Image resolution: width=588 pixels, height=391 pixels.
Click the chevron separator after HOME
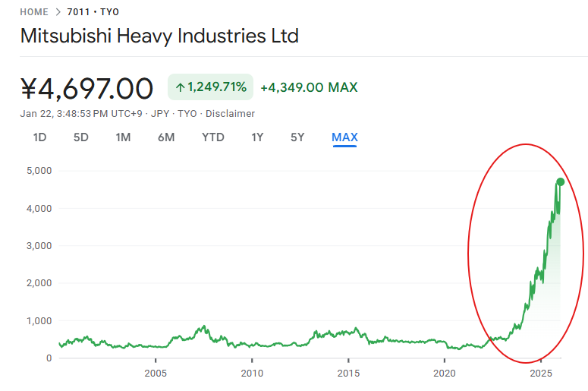(x=56, y=12)
